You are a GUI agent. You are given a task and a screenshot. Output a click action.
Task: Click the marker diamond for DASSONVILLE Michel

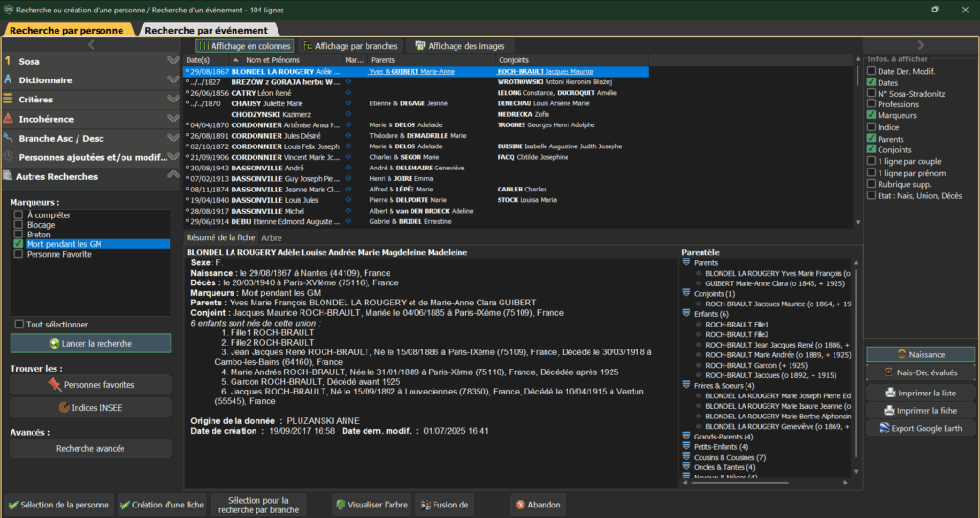348,211
